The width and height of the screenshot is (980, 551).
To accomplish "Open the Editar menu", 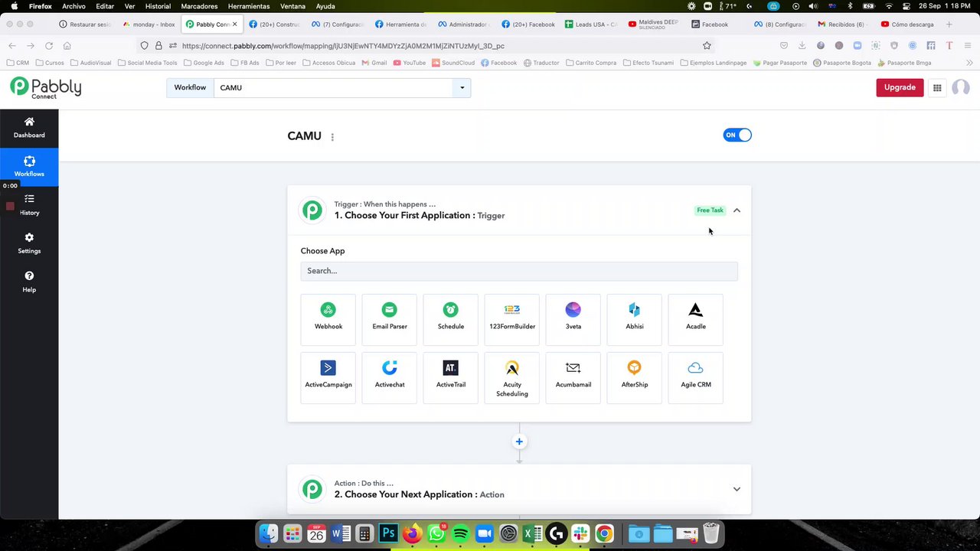I will 105,6.
